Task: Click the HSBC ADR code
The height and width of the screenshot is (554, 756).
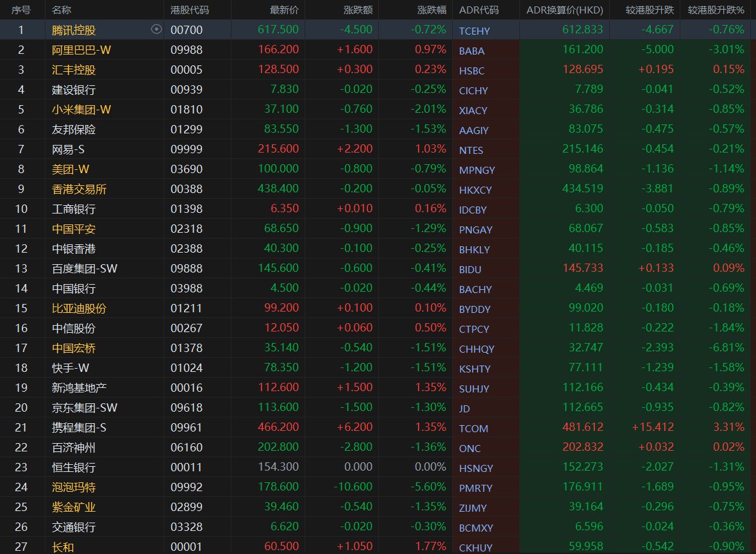Action: pyautogui.click(x=472, y=71)
